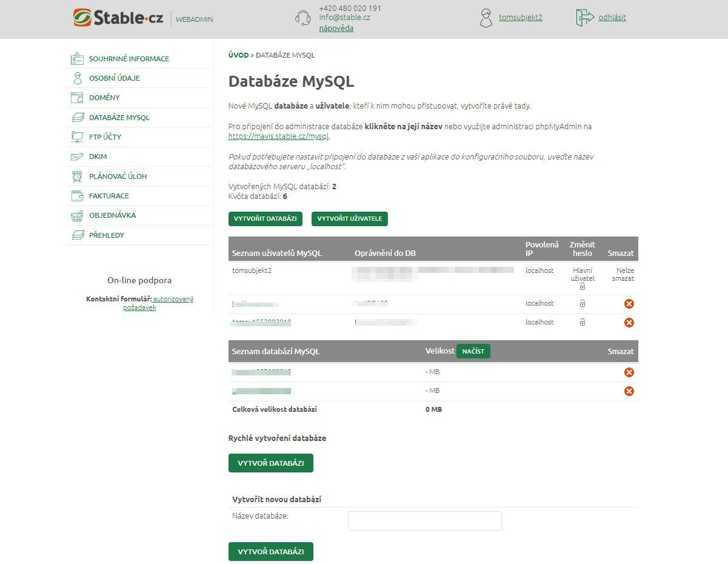Open Plánovač úloh menu item
728x564 pixels.
(x=118, y=176)
